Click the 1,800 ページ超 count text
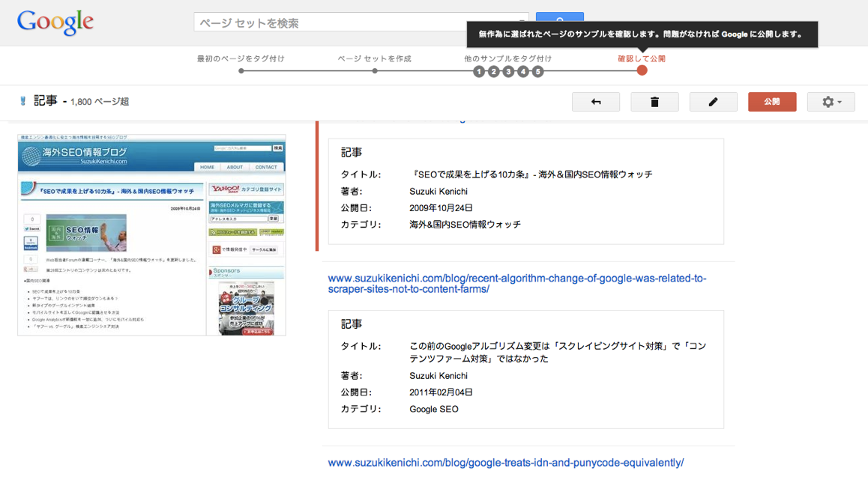 point(100,102)
